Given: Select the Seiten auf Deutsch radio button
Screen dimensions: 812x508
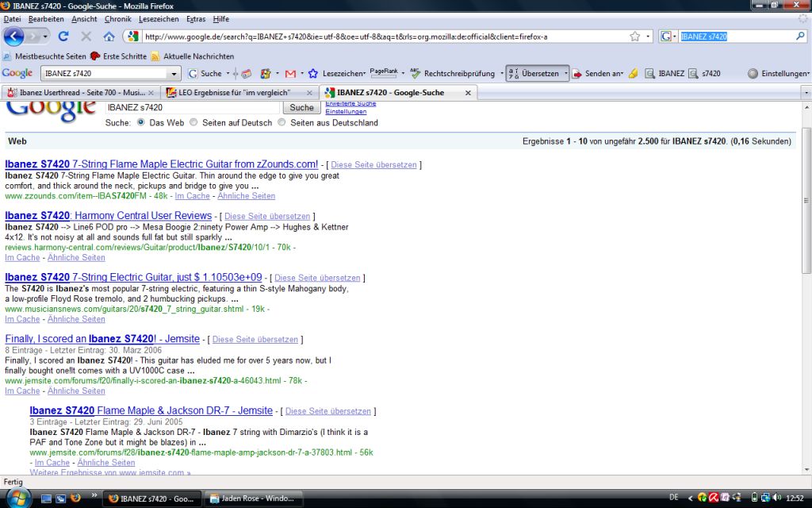Looking at the screenshot, I should point(193,123).
